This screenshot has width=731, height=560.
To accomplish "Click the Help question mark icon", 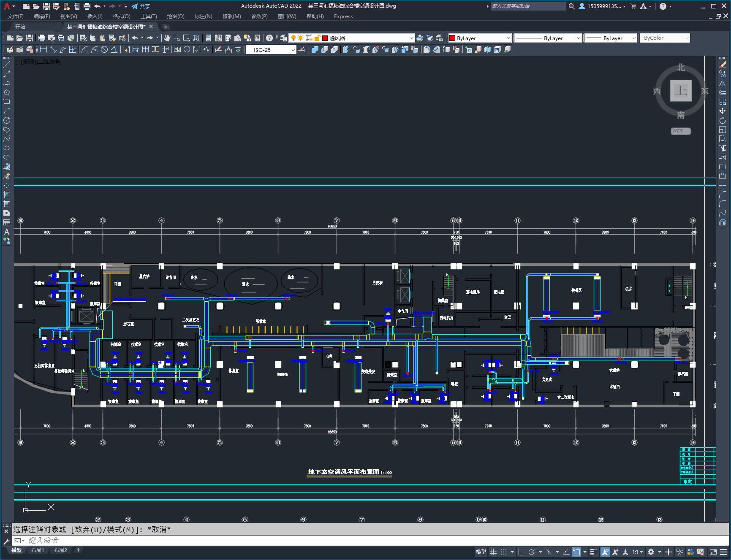I will [269, 38].
